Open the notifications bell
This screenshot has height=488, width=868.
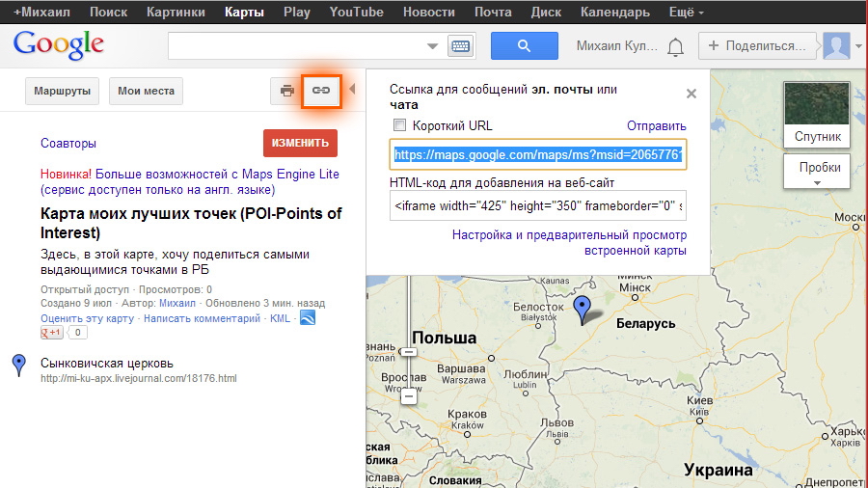coord(675,47)
